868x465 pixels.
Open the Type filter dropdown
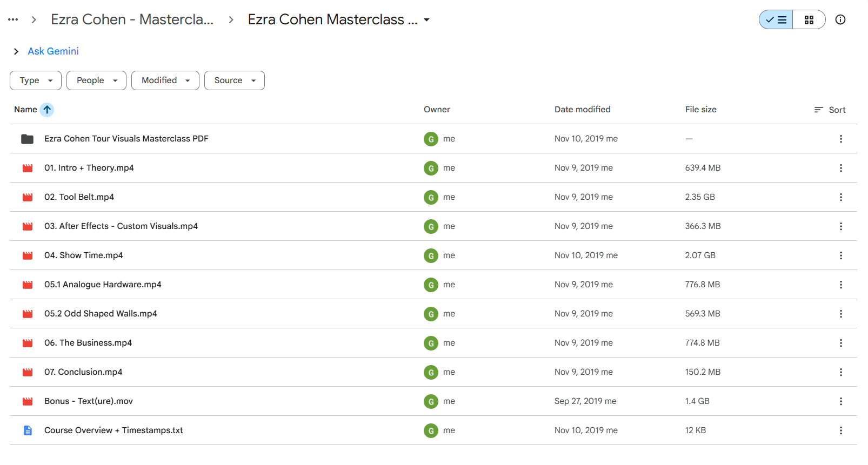point(36,80)
